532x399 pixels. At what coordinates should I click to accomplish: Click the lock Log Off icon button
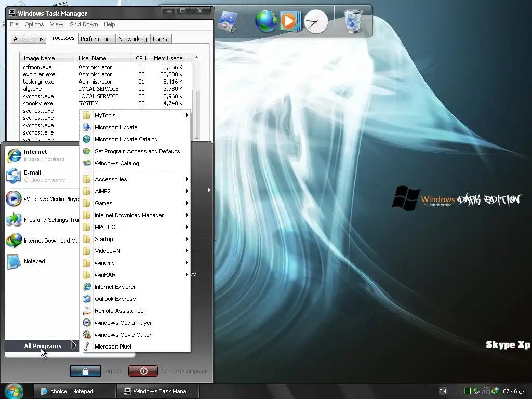point(85,371)
